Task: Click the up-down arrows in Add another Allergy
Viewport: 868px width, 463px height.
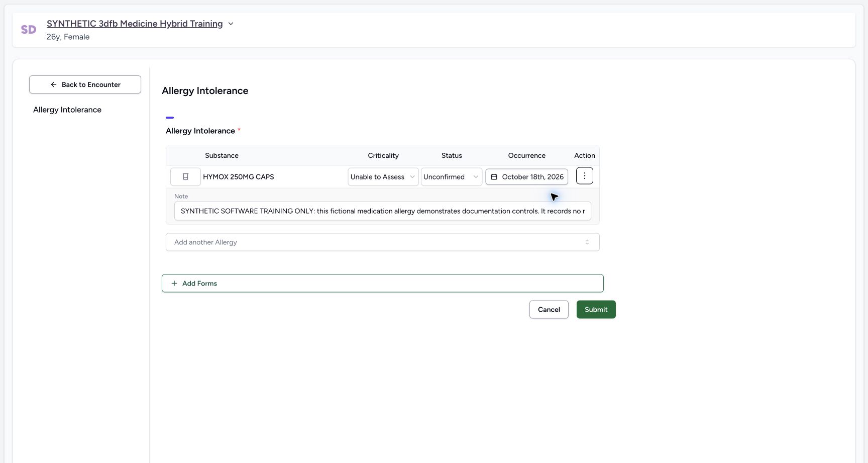Action: (587, 242)
